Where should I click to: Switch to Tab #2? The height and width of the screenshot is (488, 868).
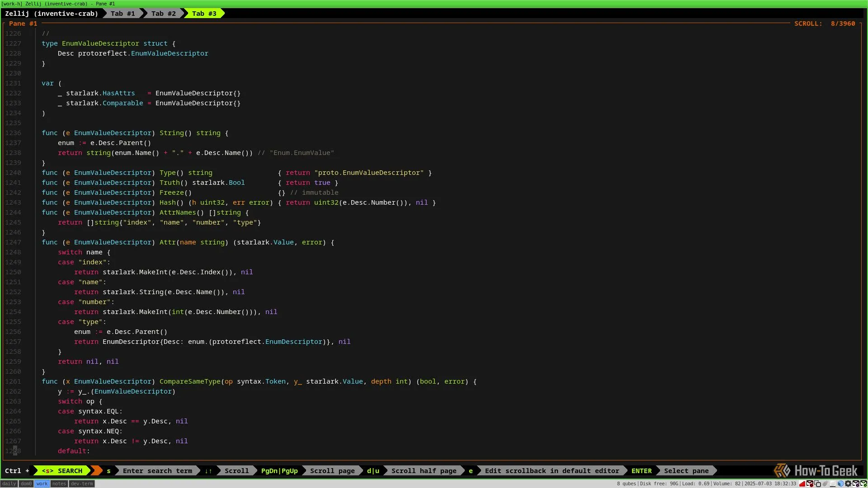tap(163, 14)
